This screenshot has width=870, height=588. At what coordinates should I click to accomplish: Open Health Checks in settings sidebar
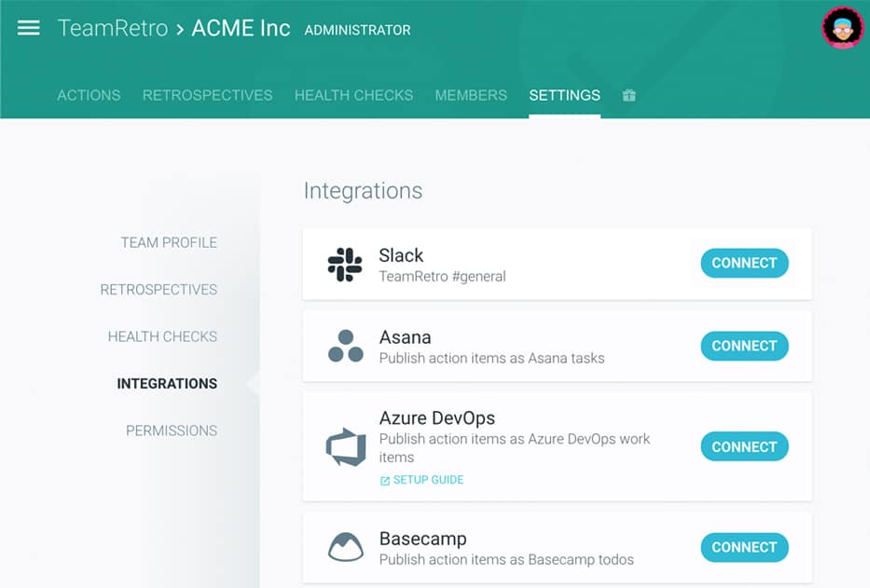point(162,336)
